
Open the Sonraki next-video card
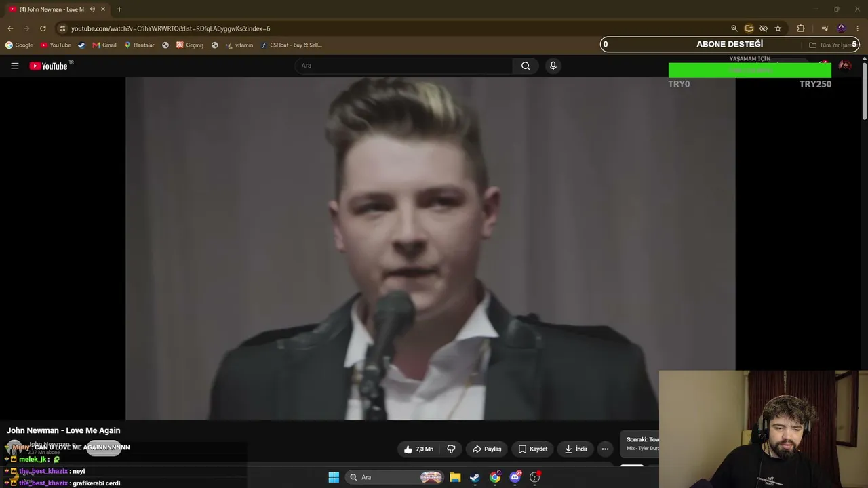pyautogui.click(x=639, y=444)
